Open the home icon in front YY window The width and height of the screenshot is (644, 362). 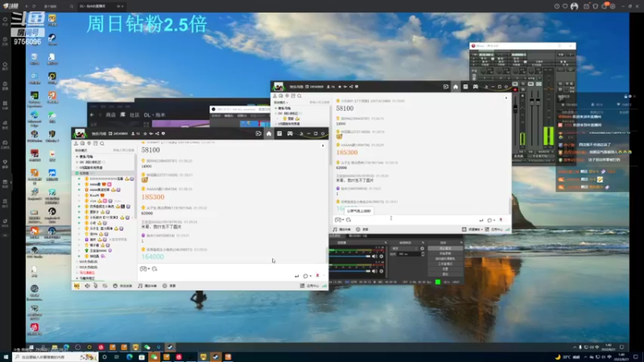click(269, 134)
